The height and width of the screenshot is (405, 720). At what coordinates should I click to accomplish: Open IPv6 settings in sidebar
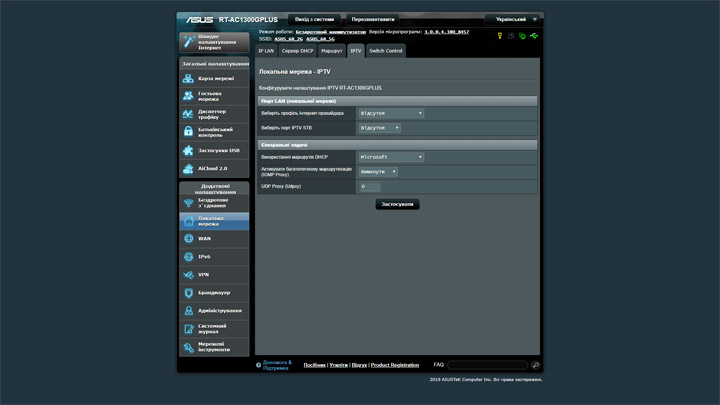click(214, 257)
